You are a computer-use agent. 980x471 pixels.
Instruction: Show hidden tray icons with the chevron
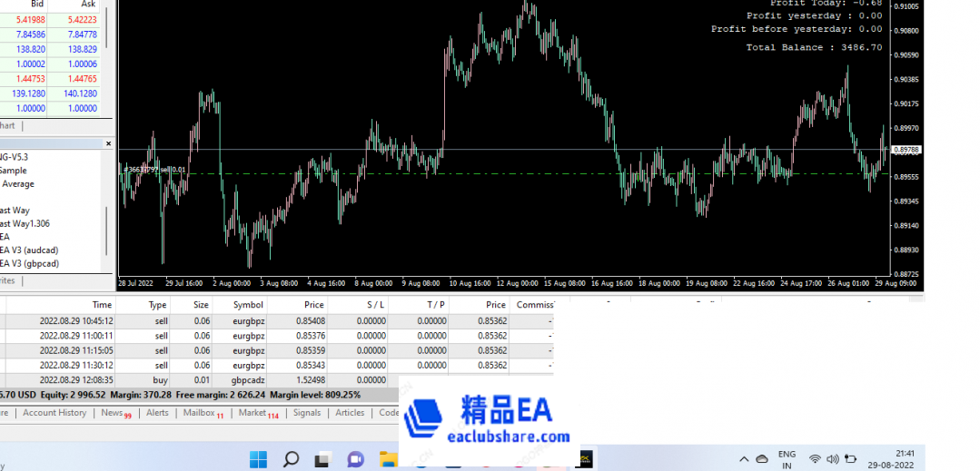tap(744, 459)
